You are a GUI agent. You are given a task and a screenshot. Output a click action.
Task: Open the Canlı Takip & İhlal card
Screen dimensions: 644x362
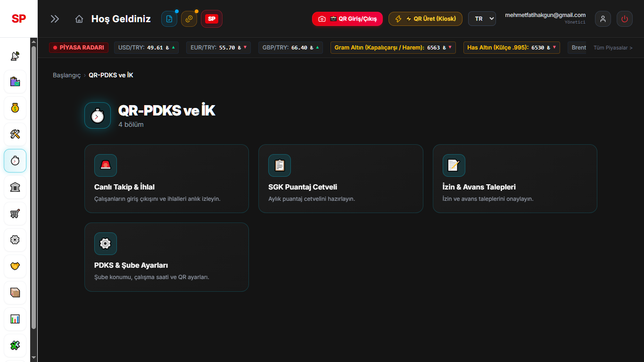pyautogui.click(x=166, y=179)
